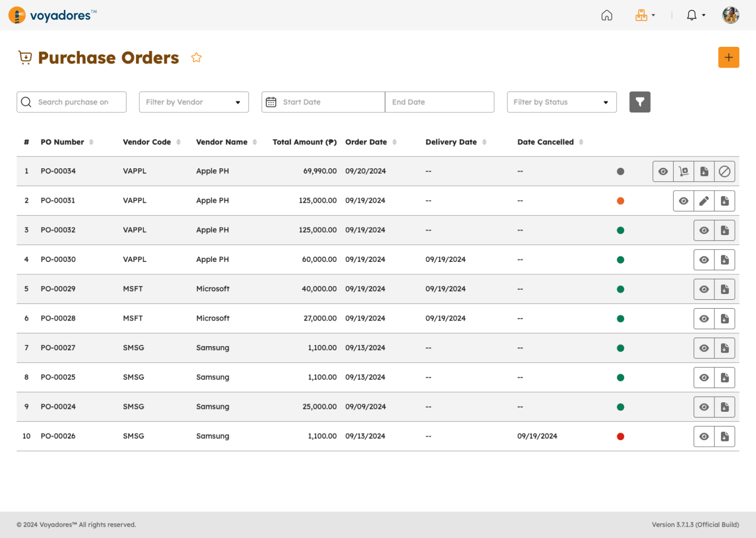Click order date 09/09/2024
The image size is (756, 538).
click(365, 407)
